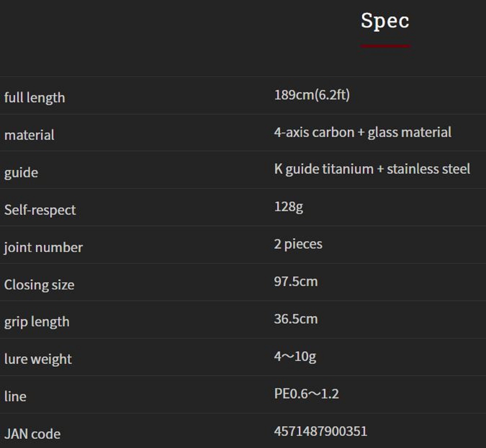Click the red underline below Spec
Viewport: 486px width, 448px height.
coord(385,46)
